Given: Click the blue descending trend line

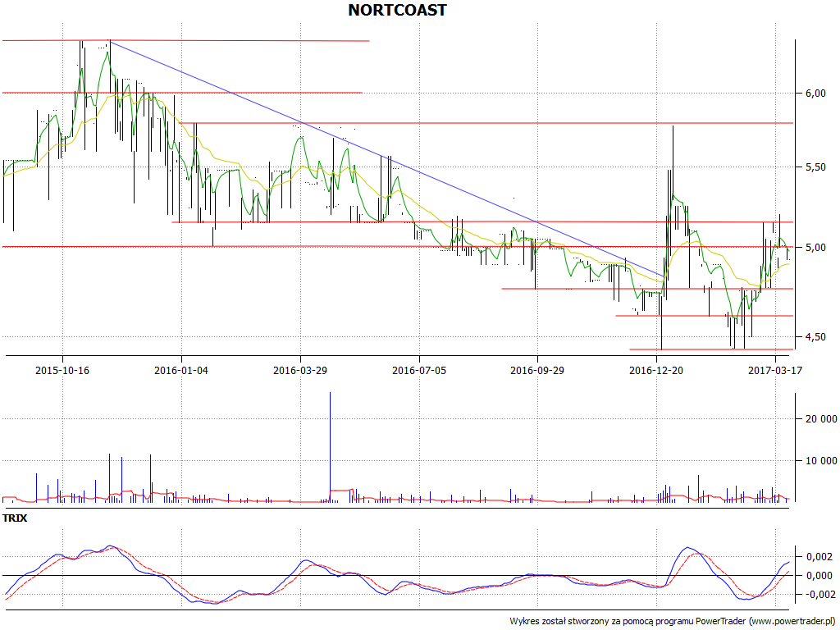Looking at the screenshot, I should point(387,158).
